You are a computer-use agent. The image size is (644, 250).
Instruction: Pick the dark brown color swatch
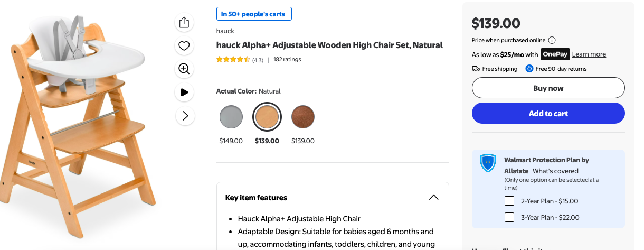coord(303,117)
